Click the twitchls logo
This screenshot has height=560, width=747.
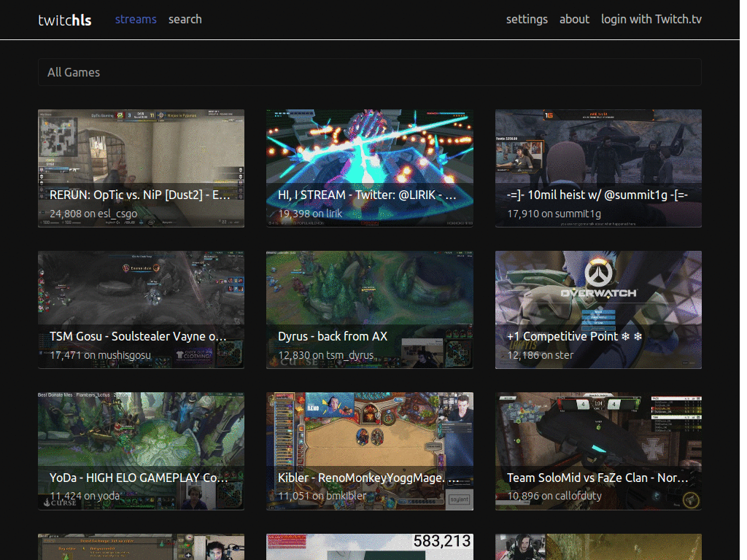tap(65, 20)
